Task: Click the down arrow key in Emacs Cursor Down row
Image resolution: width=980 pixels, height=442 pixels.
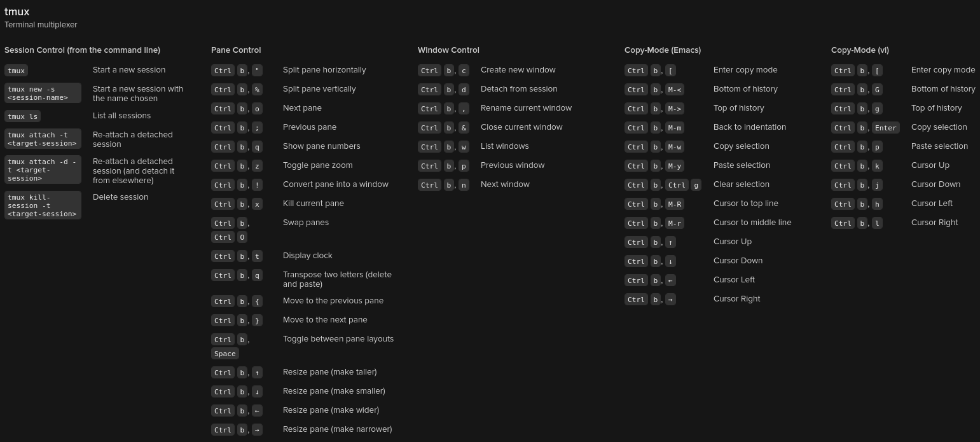Action: click(x=670, y=261)
